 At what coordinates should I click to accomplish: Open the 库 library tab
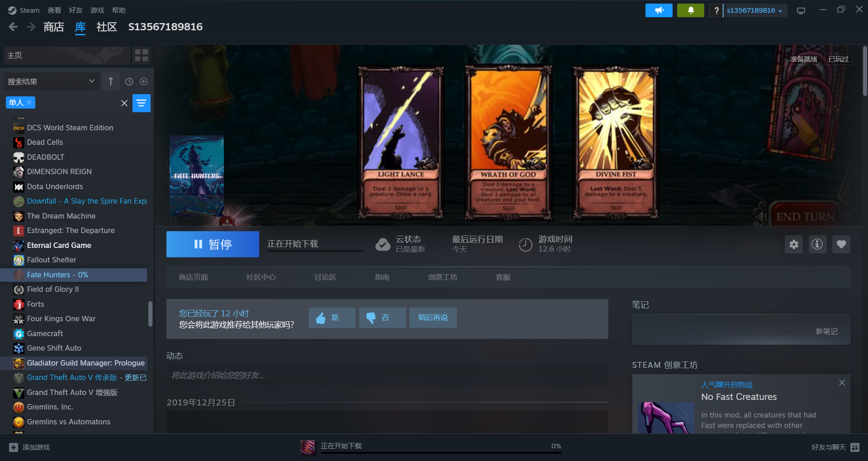tap(80, 27)
